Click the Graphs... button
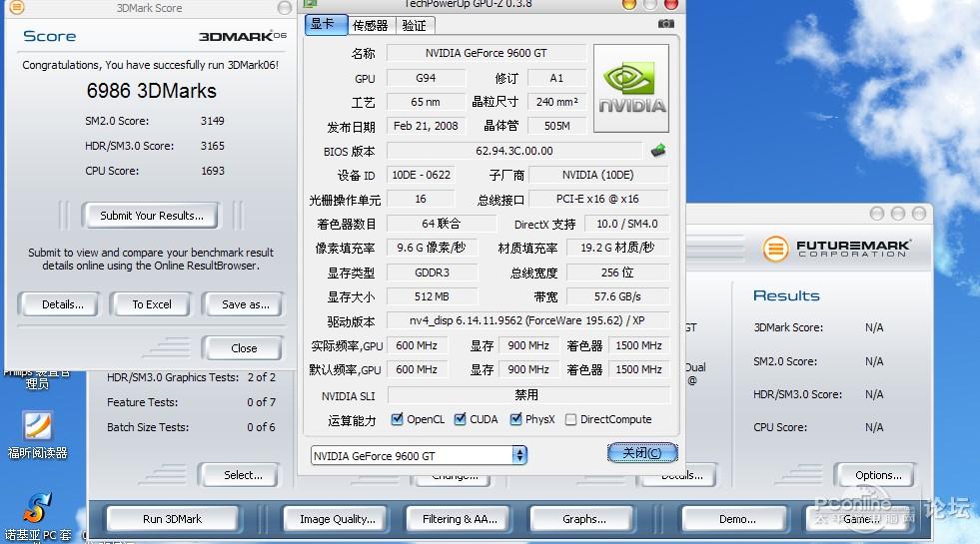Screen dimensions: 980x544 [x=583, y=519]
